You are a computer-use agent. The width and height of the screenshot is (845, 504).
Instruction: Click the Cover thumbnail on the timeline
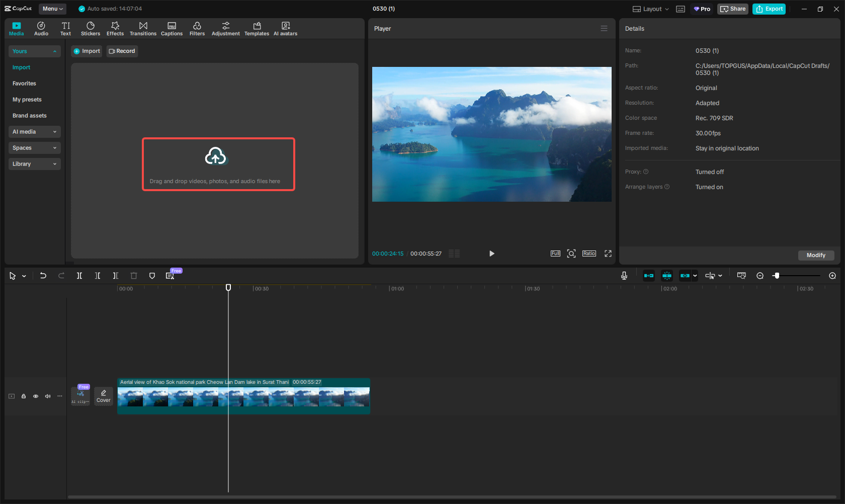103,395
